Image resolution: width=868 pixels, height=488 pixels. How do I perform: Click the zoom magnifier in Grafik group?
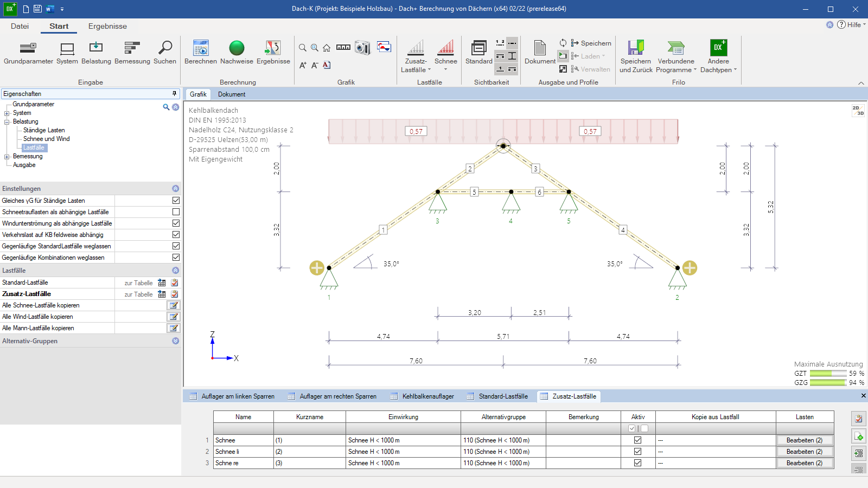[303, 48]
